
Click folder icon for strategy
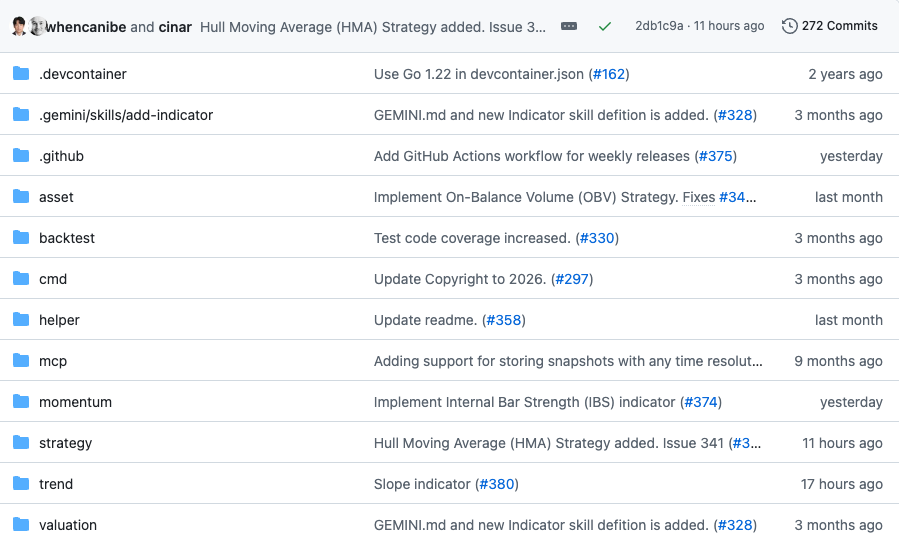pos(21,443)
